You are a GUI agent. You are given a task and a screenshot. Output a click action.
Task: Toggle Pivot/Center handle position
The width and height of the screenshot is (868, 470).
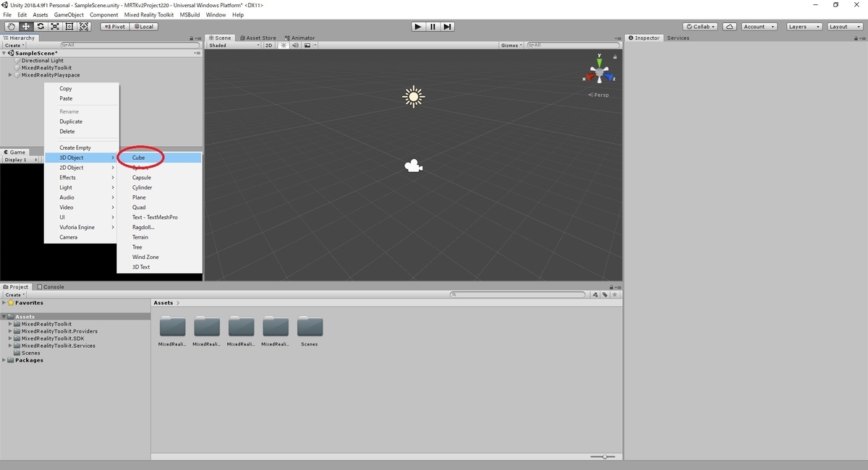114,27
